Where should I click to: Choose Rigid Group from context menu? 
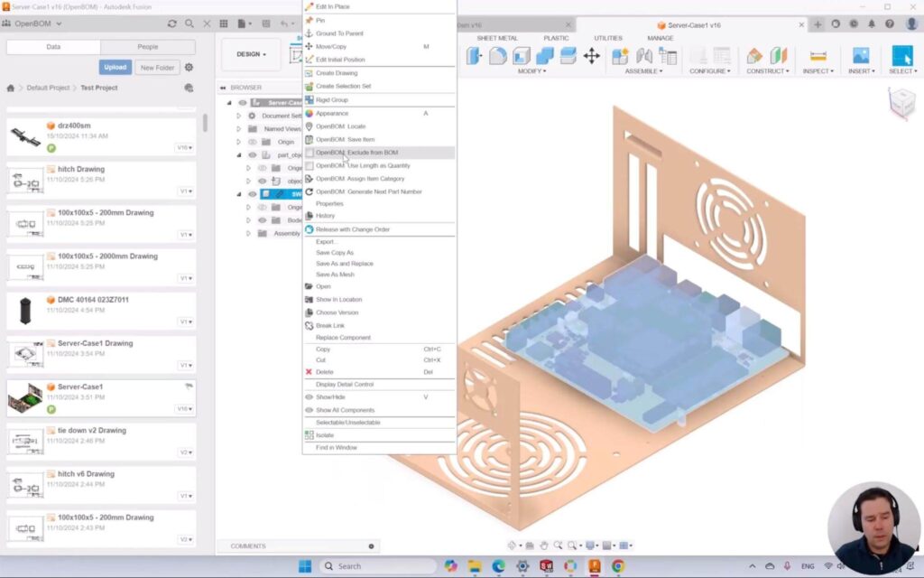click(332, 100)
